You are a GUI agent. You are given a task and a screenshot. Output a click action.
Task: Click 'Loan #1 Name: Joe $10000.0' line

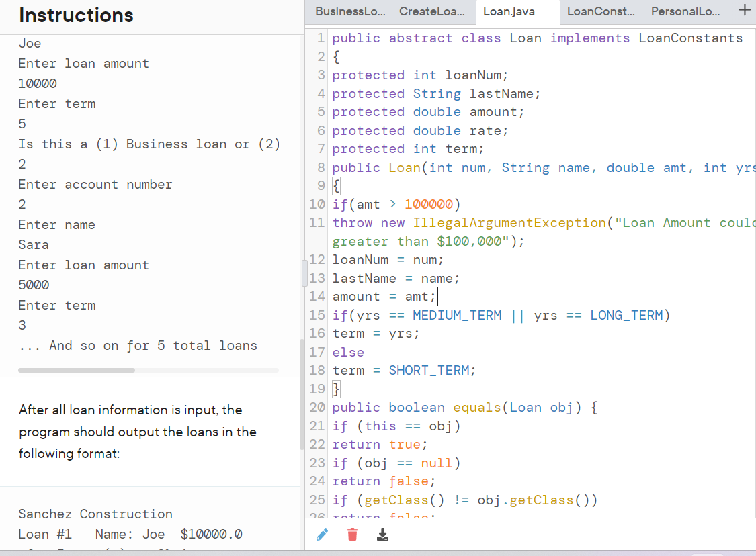[130, 535]
